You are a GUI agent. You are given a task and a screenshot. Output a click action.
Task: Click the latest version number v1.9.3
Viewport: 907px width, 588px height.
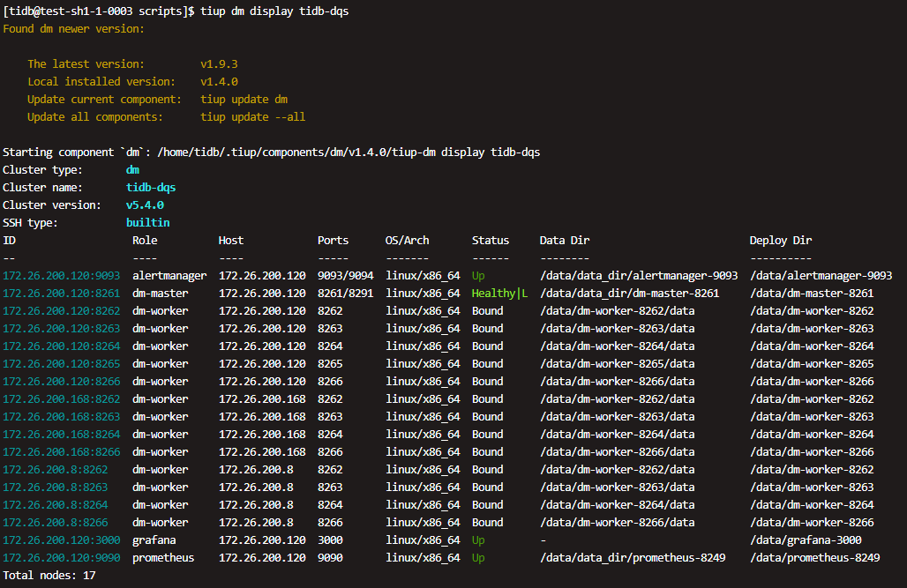pyautogui.click(x=219, y=64)
